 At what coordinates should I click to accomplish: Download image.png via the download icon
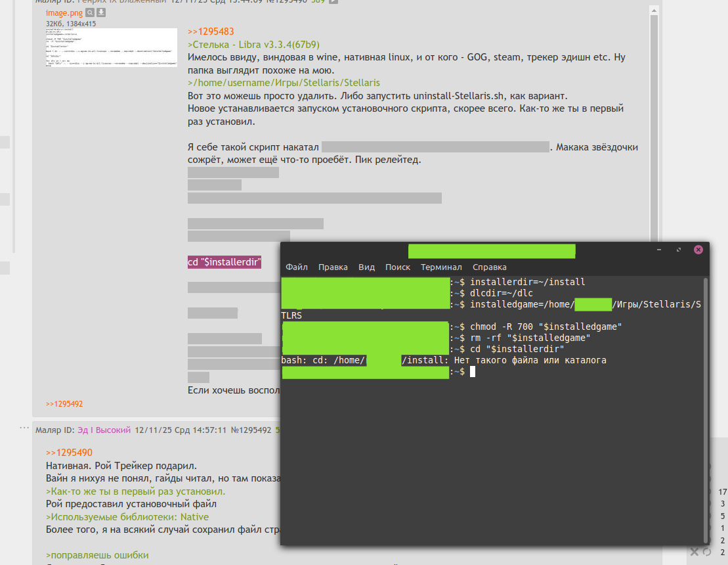click(100, 12)
